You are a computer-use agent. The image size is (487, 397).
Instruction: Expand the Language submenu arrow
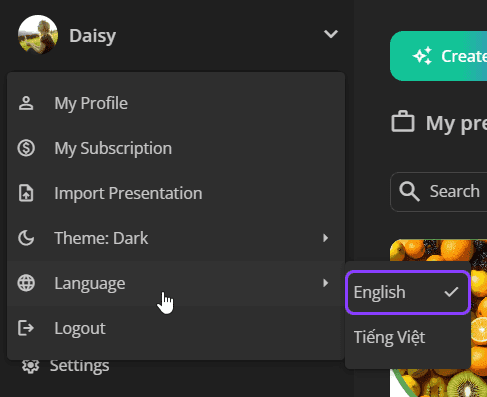coord(326,283)
